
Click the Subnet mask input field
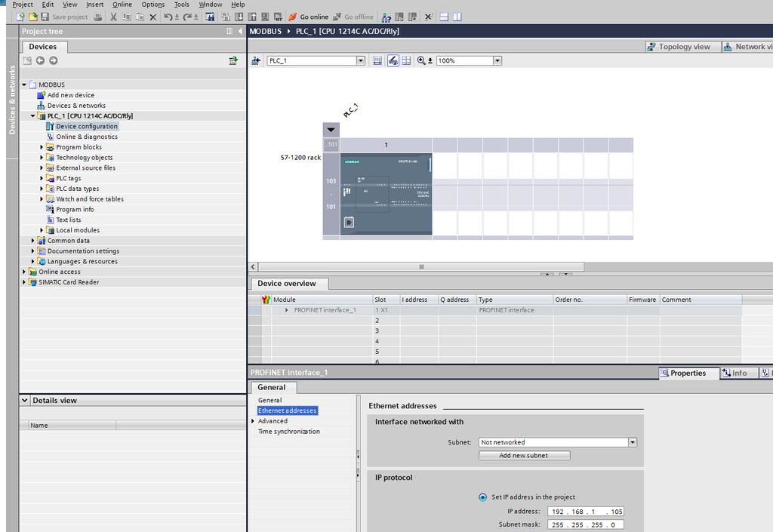pyautogui.click(x=586, y=524)
